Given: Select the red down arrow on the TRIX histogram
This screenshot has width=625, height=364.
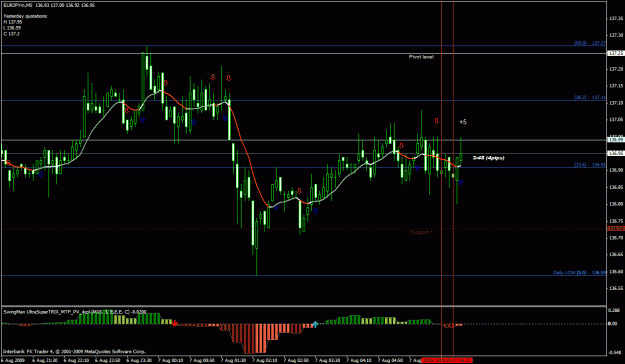Looking at the screenshot, I should point(174,323).
